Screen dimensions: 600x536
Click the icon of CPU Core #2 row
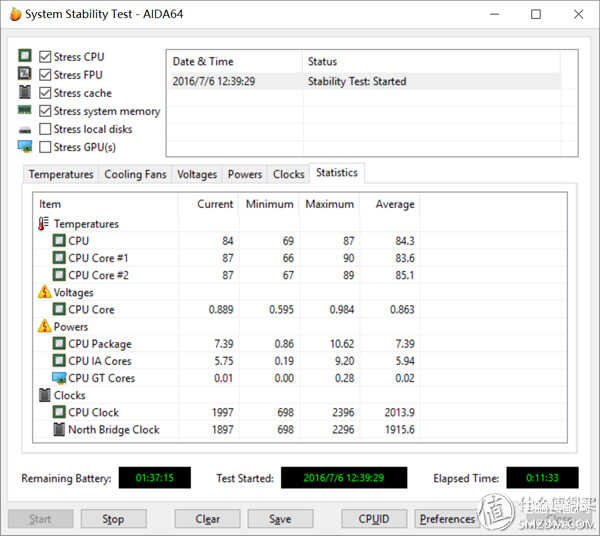59,275
